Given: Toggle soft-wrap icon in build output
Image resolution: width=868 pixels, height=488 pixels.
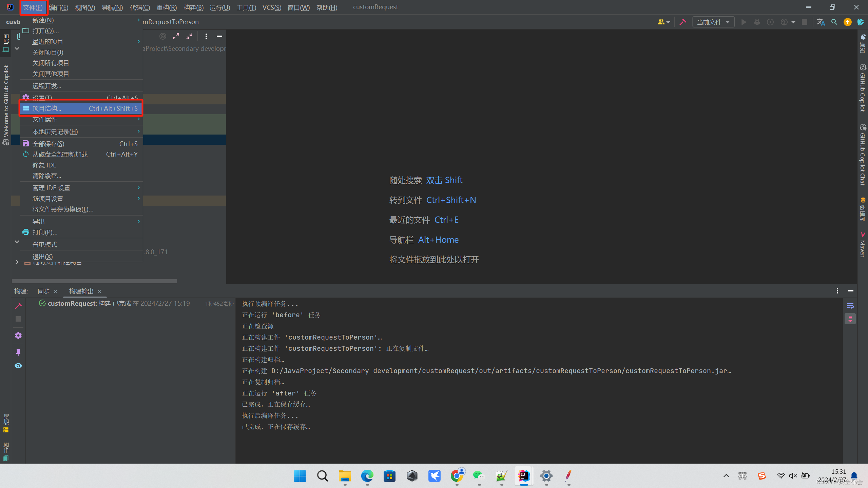Looking at the screenshot, I should coord(850,306).
